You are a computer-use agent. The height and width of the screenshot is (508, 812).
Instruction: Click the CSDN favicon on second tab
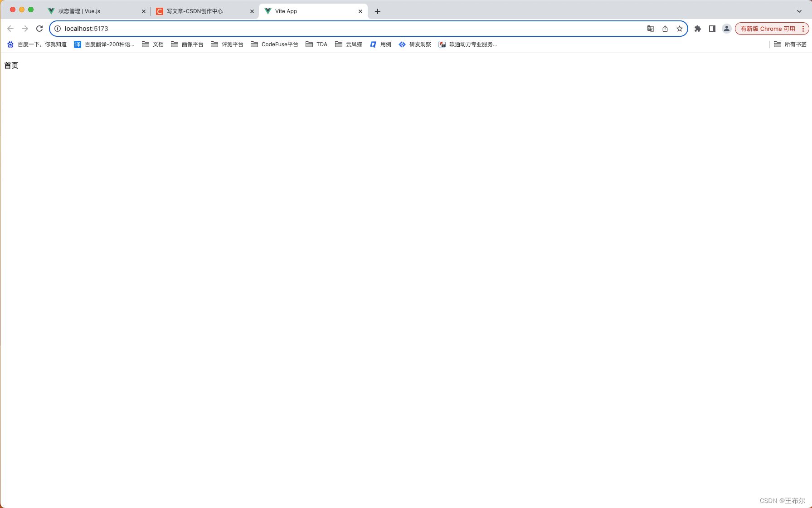pos(160,11)
